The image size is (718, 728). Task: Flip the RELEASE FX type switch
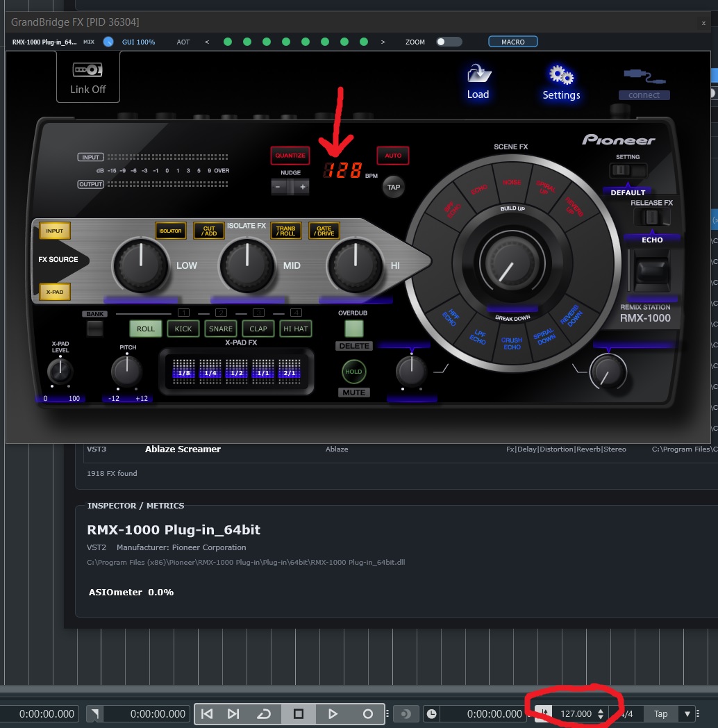pyautogui.click(x=652, y=216)
